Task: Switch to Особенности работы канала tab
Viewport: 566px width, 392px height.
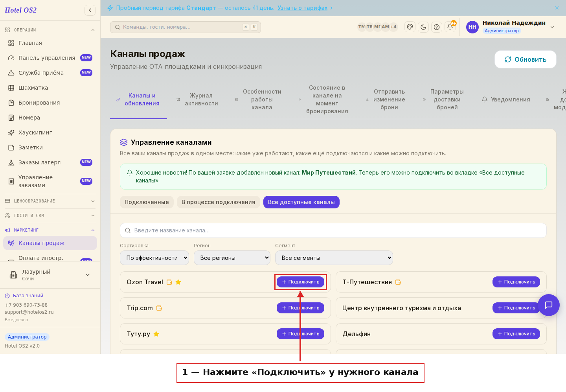Action: 258,99
